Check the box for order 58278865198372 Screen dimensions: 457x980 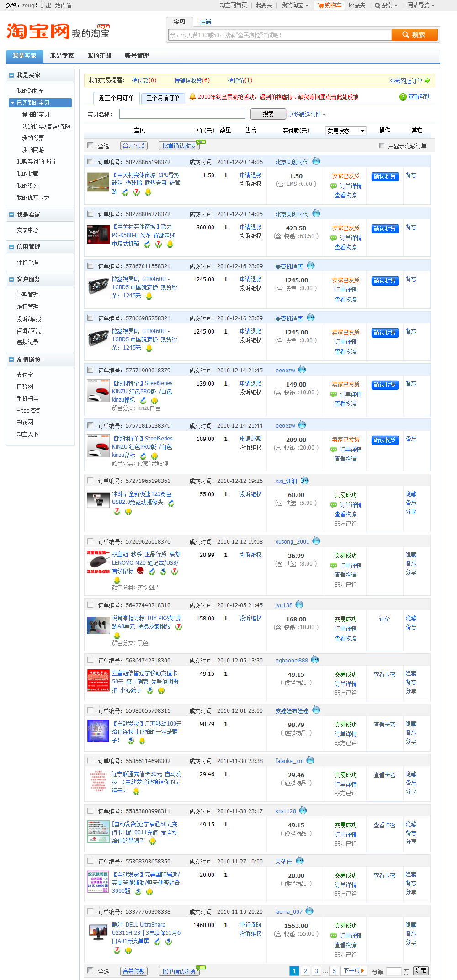coord(90,162)
